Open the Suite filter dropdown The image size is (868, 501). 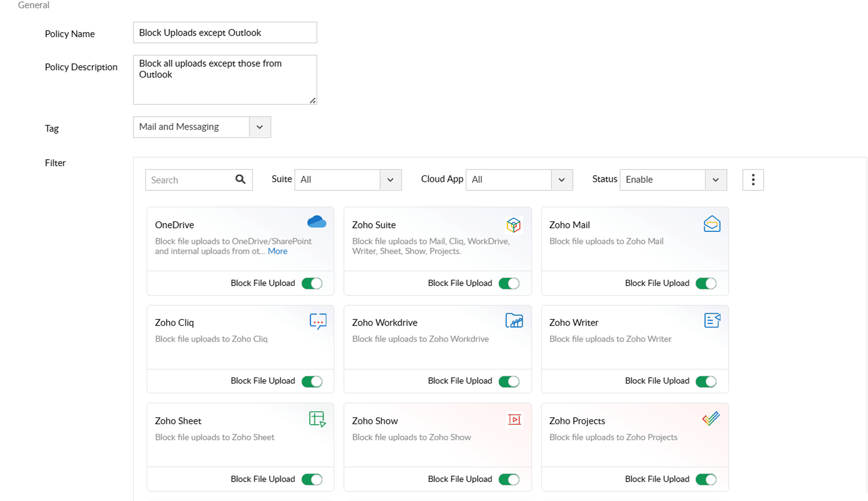tap(390, 180)
